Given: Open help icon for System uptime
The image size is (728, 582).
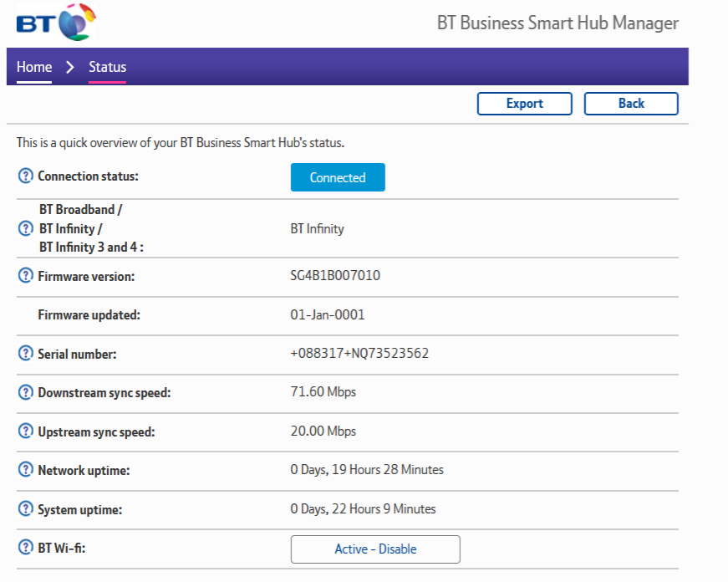Looking at the screenshot, I should [x=26, y=509].
